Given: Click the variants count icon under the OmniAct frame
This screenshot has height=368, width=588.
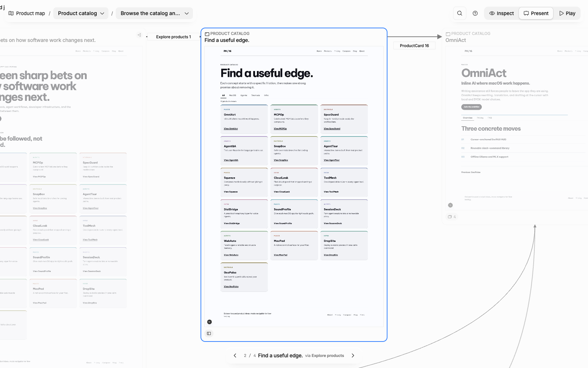Looking at the screenshot, I should [452, 217].
